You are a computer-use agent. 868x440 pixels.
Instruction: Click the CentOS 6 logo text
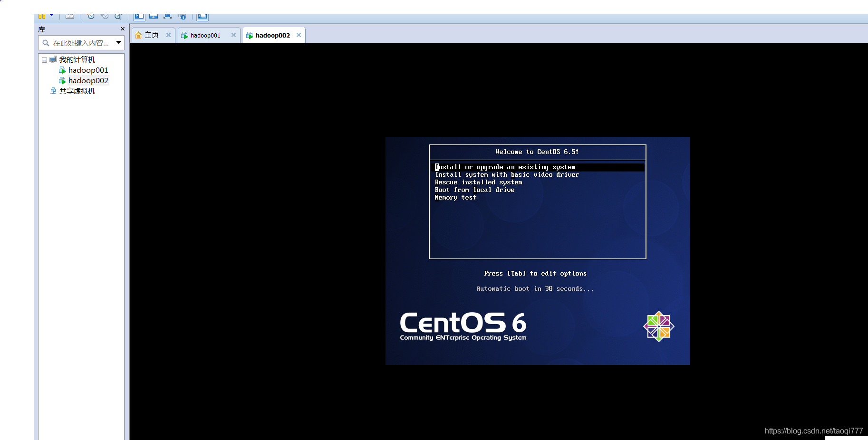coord(463,323)
